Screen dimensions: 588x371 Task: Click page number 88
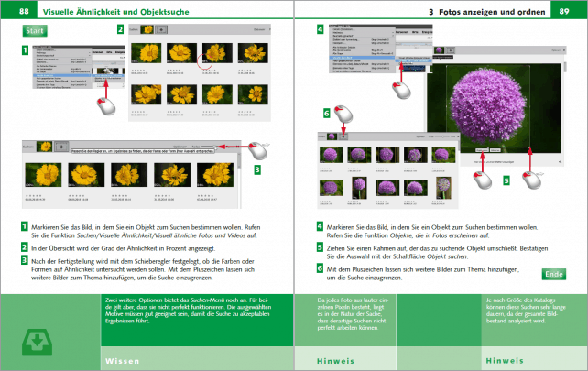pyautogui.click(x=24, y=11)
